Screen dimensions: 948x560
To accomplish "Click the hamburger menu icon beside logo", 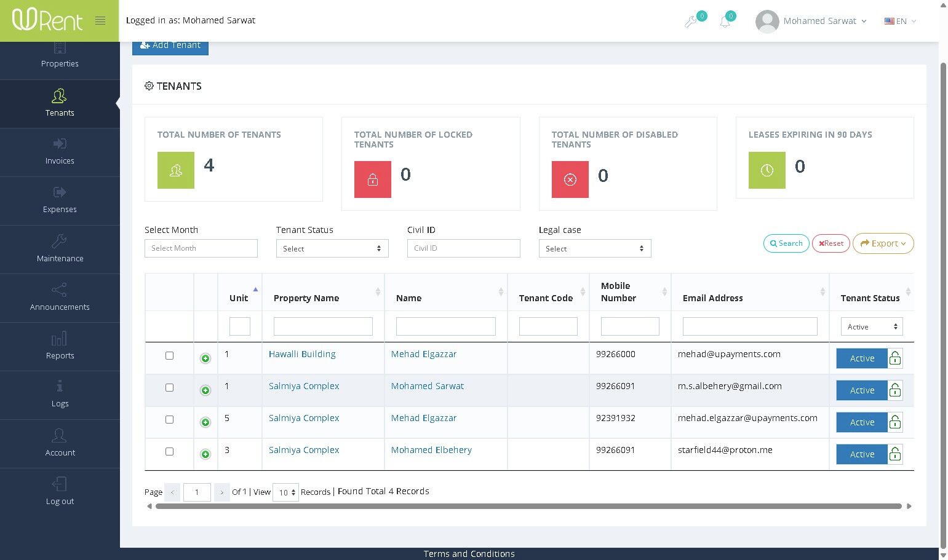I will coord(100,21).
